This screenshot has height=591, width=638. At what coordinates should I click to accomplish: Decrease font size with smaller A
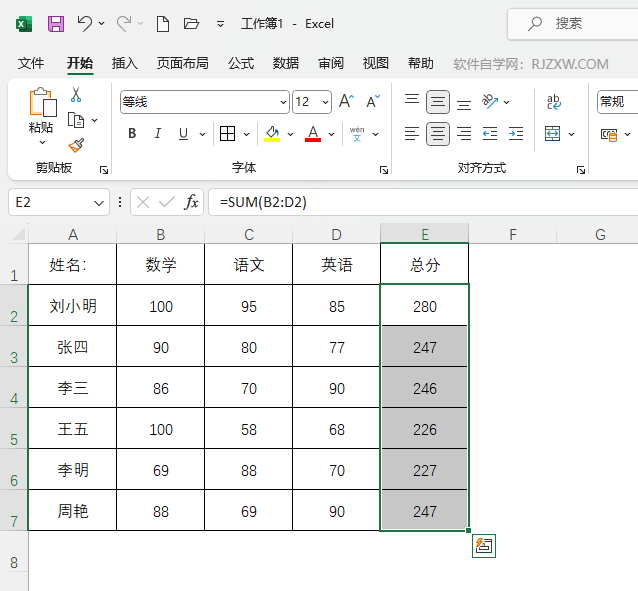[x=373, y=101]
